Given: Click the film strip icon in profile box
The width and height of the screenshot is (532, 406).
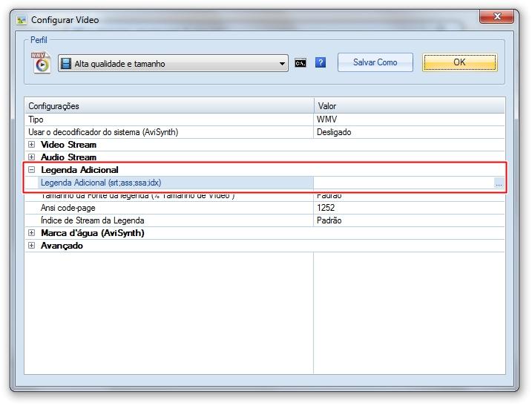Looking at the screenshot, I should coord(66,64).
